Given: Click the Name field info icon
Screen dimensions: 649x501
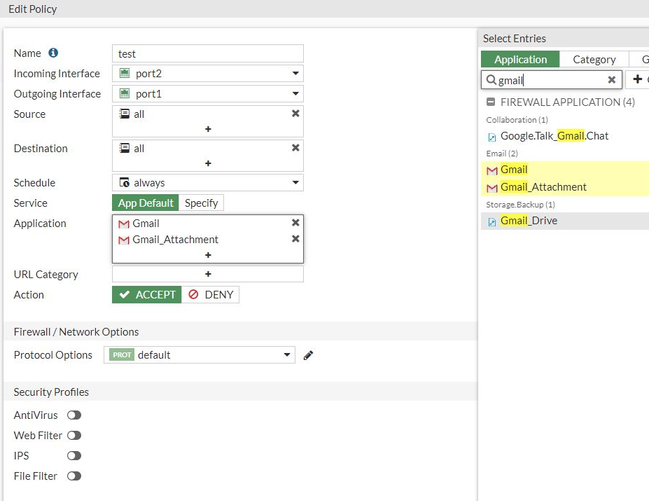Looking at the screenshot, I should tap(53, 53).
